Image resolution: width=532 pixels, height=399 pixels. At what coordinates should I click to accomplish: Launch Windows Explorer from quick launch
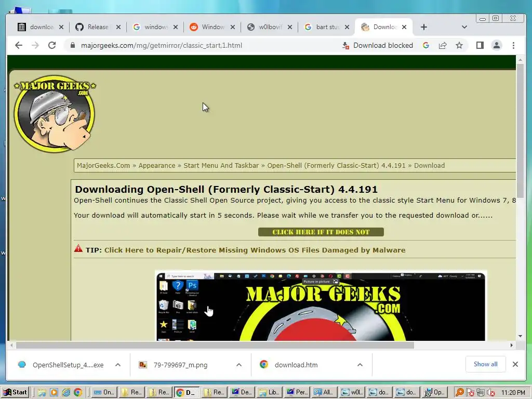pos(42,393)
